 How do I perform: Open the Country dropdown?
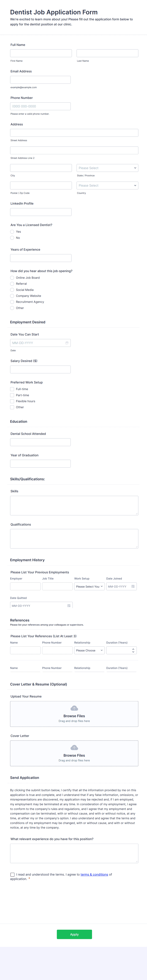pyautogui.click(x=107, y=185)
